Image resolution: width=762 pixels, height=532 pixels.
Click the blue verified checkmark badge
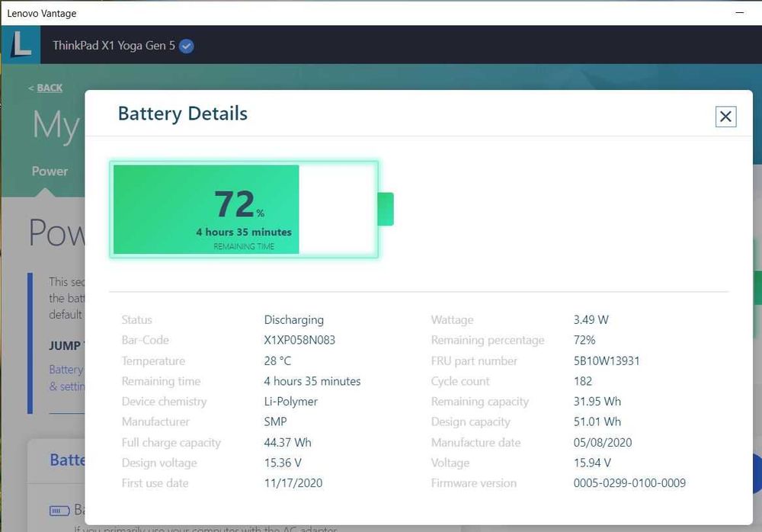187,46
